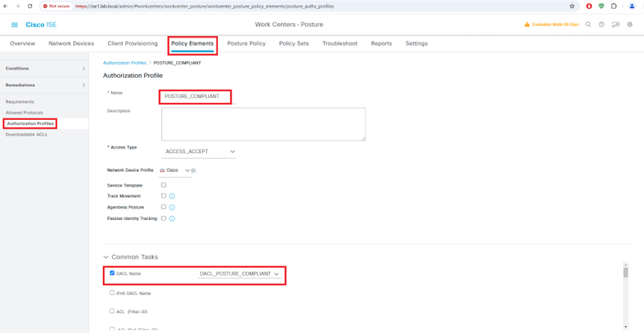Bookmark this page with the star icon
This screenshot has height=333, width=644.
pyautogui.click(x=571, y=6)
